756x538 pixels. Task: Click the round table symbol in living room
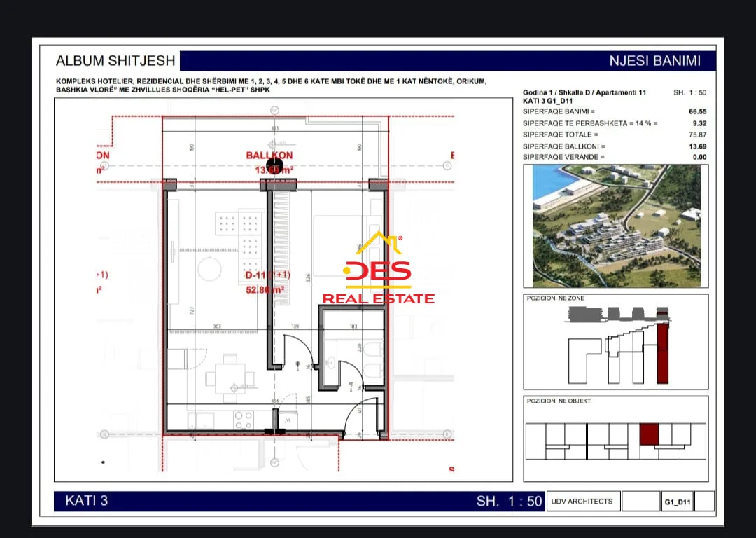click(210, 269)
